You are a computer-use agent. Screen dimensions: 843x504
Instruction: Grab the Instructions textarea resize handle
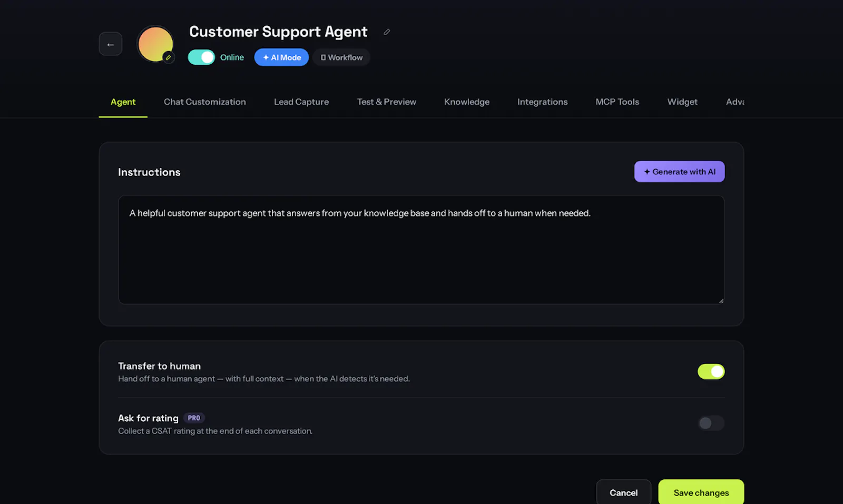[x=721, y=301]
